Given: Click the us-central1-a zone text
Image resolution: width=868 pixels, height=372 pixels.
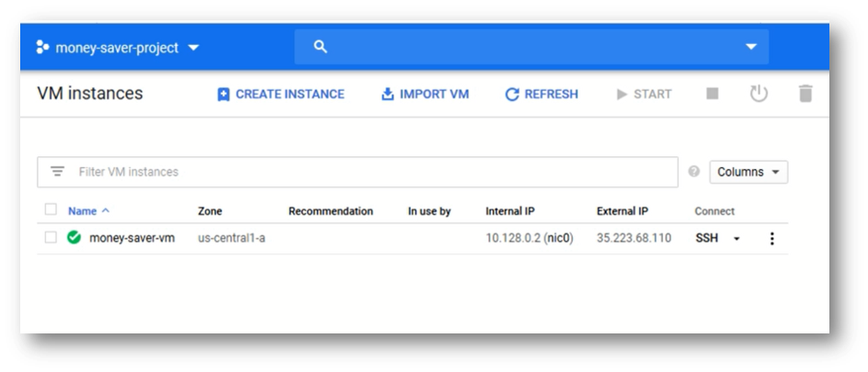Looking at the screenshot, I should click(x=232, y=238).
